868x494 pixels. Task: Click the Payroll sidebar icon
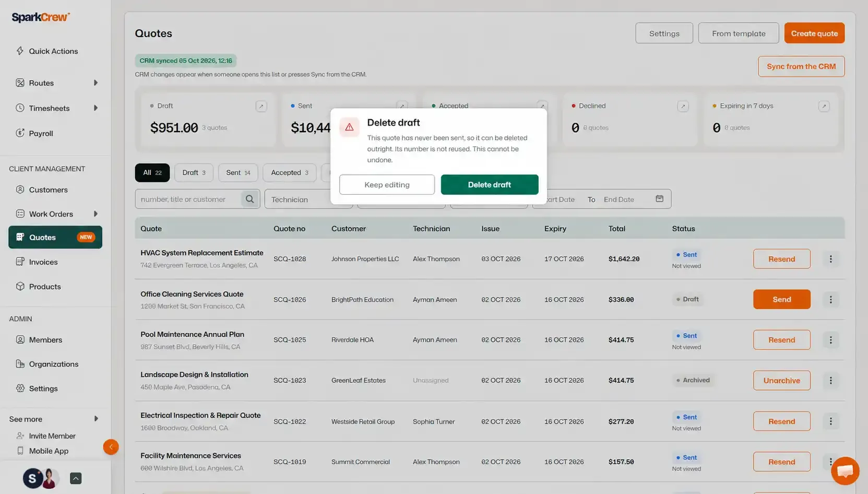tap(20, 133)
